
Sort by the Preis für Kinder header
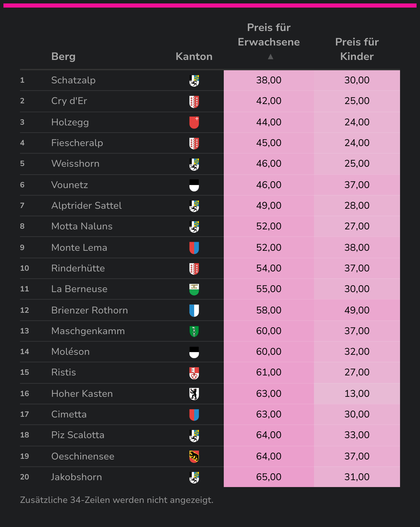click(357, 49)
